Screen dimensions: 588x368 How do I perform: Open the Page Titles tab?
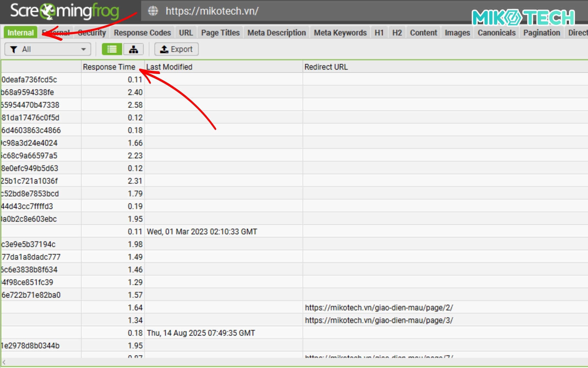click(x=220, y=33)
